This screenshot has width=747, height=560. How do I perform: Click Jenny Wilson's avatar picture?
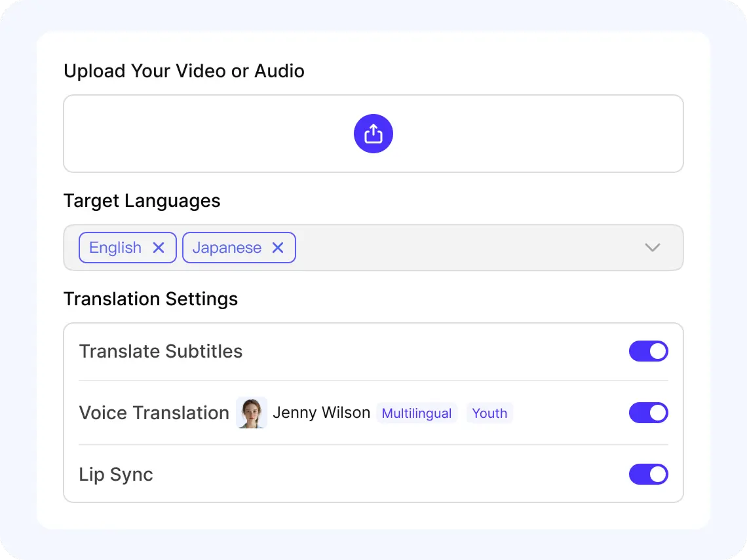click(x=252, y=413)
